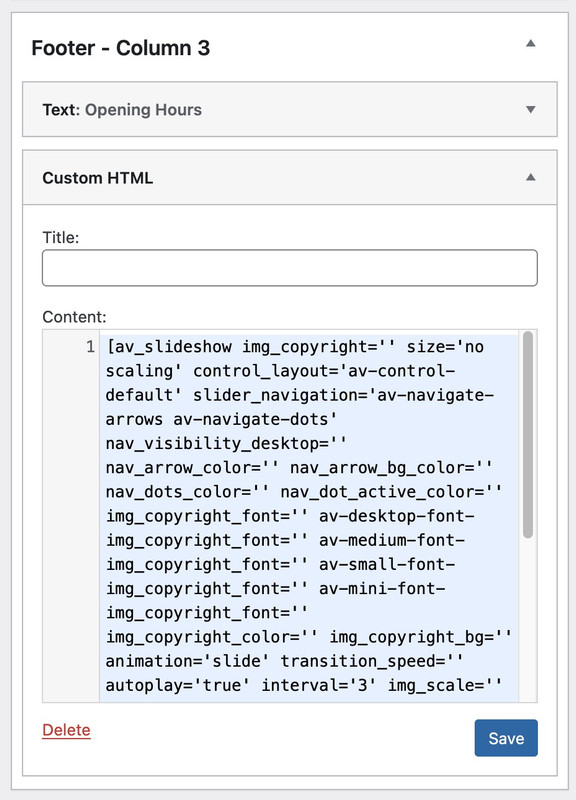Click on autoplay='true' in the code
The image size is (576, 800).
(178, 685)
